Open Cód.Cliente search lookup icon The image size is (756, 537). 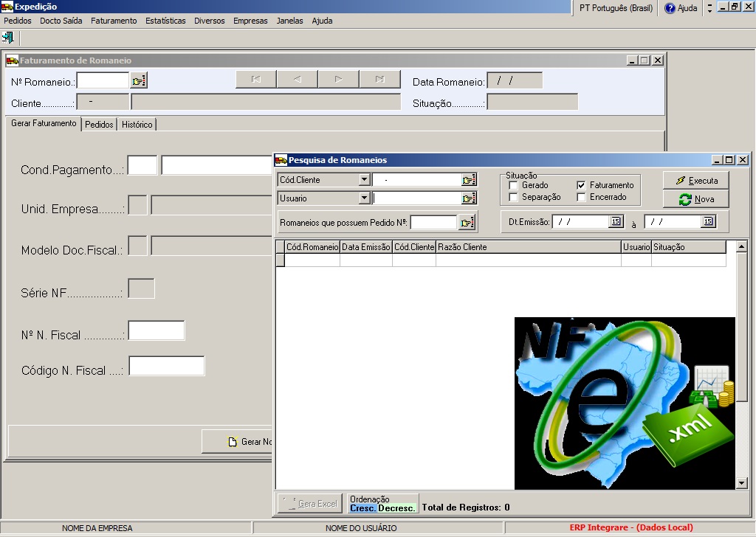[469, 180]
